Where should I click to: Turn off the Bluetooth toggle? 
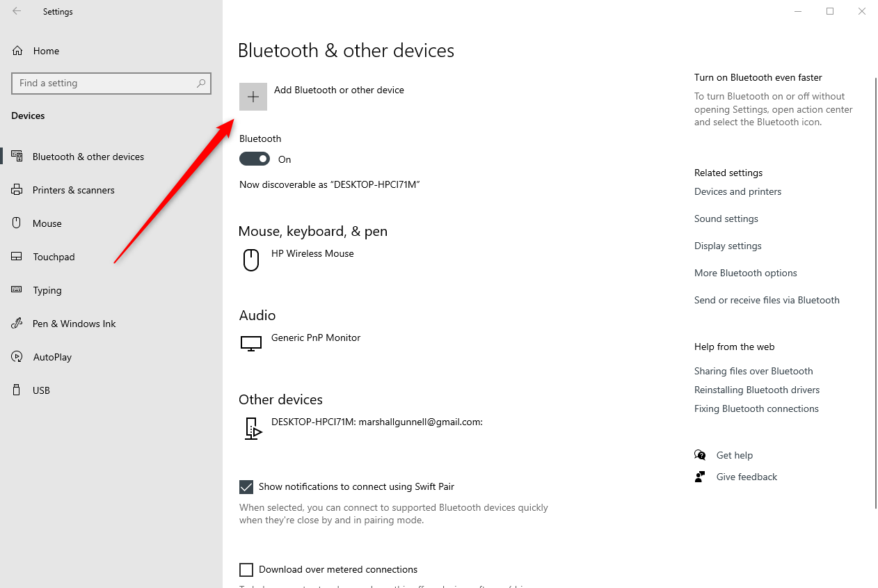point(254,159)
